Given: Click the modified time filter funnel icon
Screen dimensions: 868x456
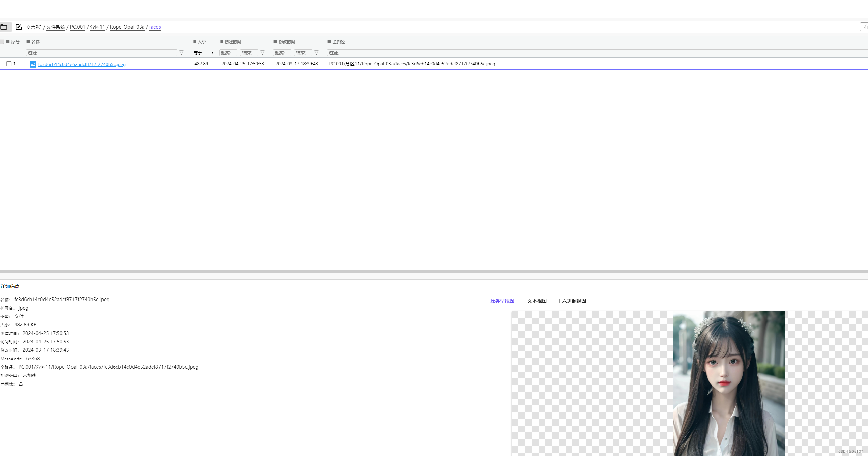Looking at the screenshot, I should pyautogui.click(x=316, y=53).
